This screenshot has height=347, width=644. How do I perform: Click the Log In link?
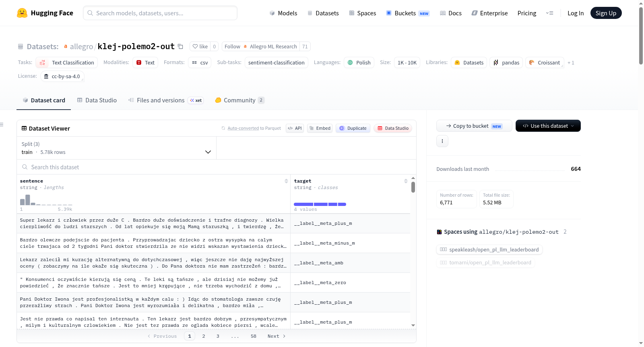click(576, 13)
